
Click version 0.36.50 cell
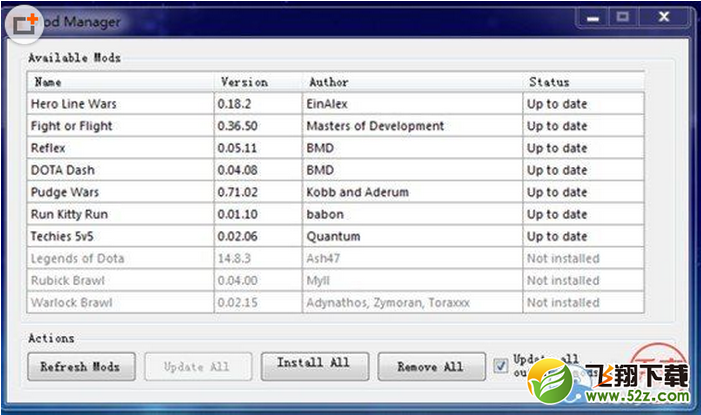pyautogui.click(x=258, y=126)
